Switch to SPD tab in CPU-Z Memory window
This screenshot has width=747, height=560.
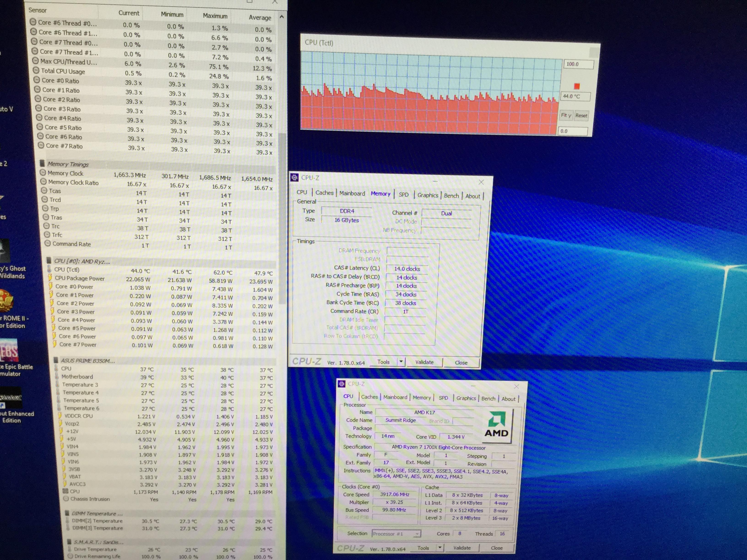403,195
